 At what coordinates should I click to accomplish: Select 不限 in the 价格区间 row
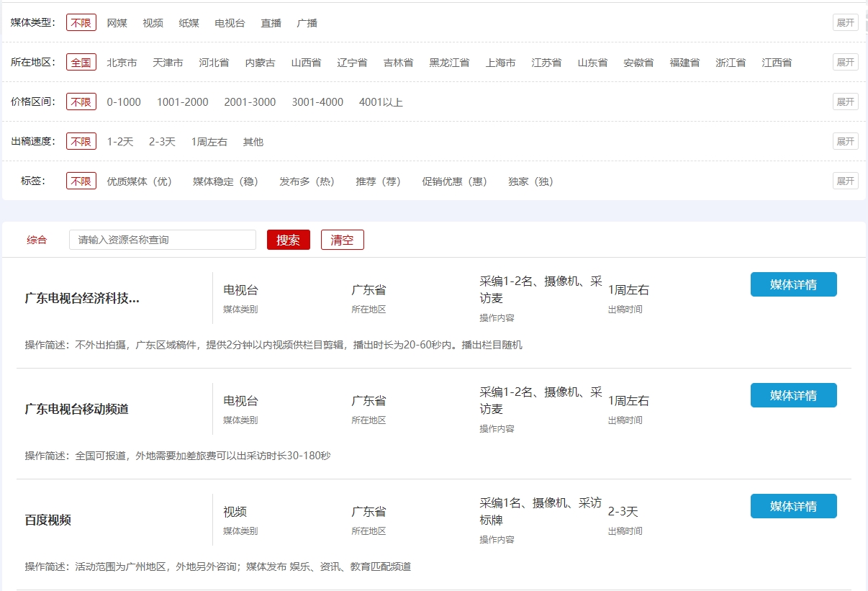tap(81, 102)
